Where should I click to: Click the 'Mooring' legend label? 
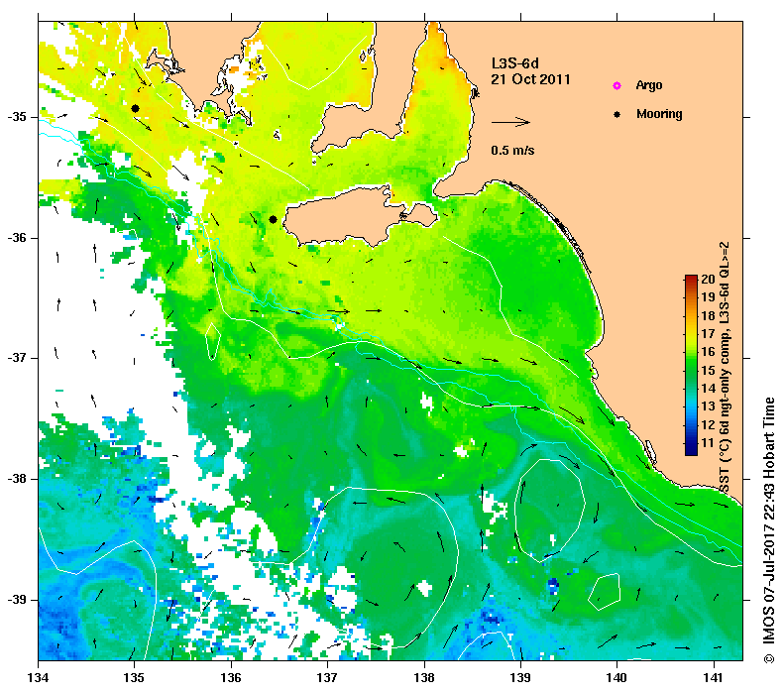coord(659,114)
